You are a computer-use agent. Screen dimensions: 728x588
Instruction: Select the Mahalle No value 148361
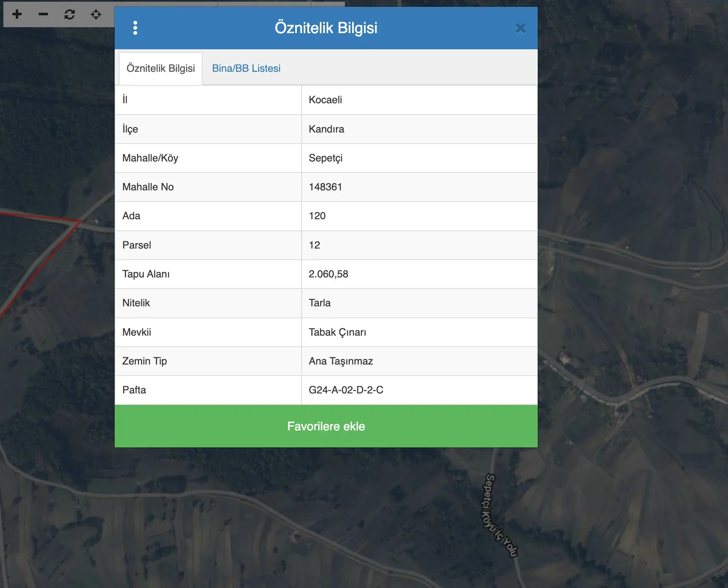pyautogui.click(x=325, y=187)
